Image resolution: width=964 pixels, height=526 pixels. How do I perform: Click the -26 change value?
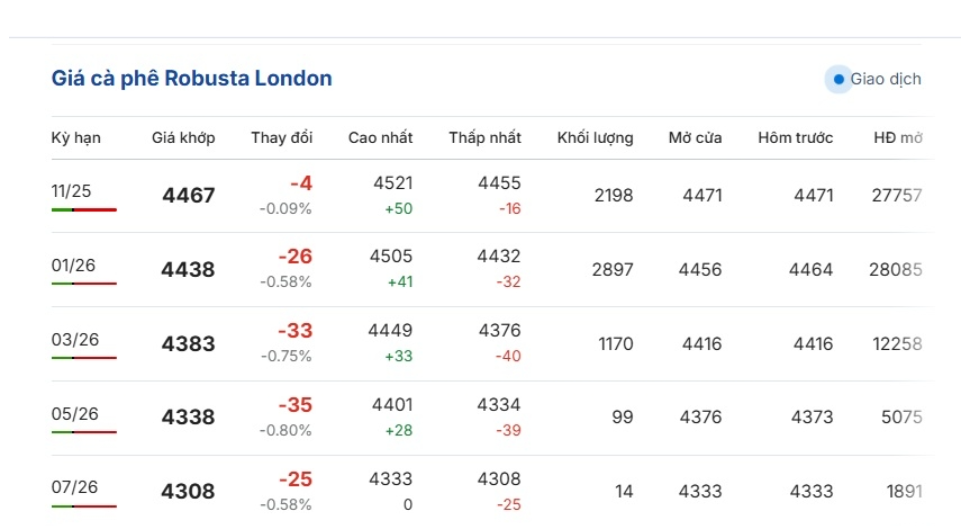(295, 257)
